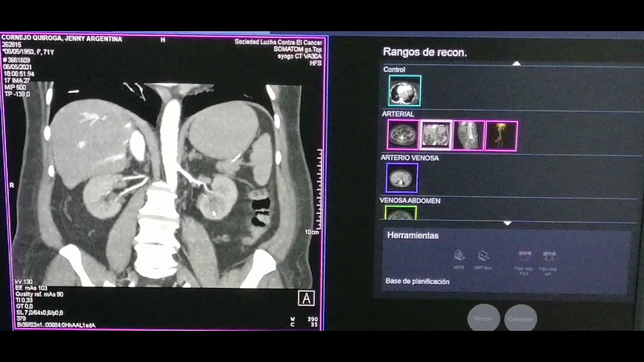Click the 'SOMATOM go.Top' scanner text

[x=297, y=49]
